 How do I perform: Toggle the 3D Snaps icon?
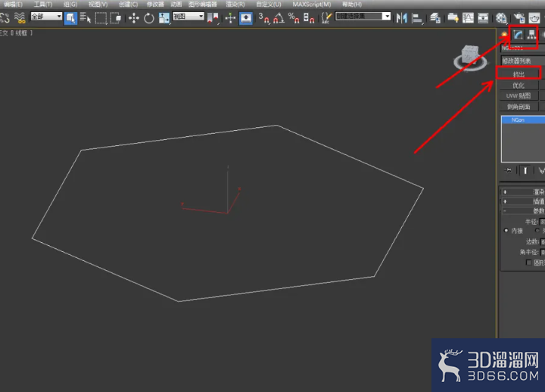[x=264, y=18]
